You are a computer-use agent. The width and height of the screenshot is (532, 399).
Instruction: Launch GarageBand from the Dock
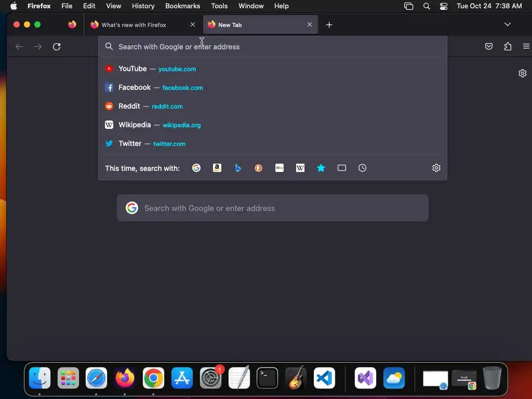[296, 378]
